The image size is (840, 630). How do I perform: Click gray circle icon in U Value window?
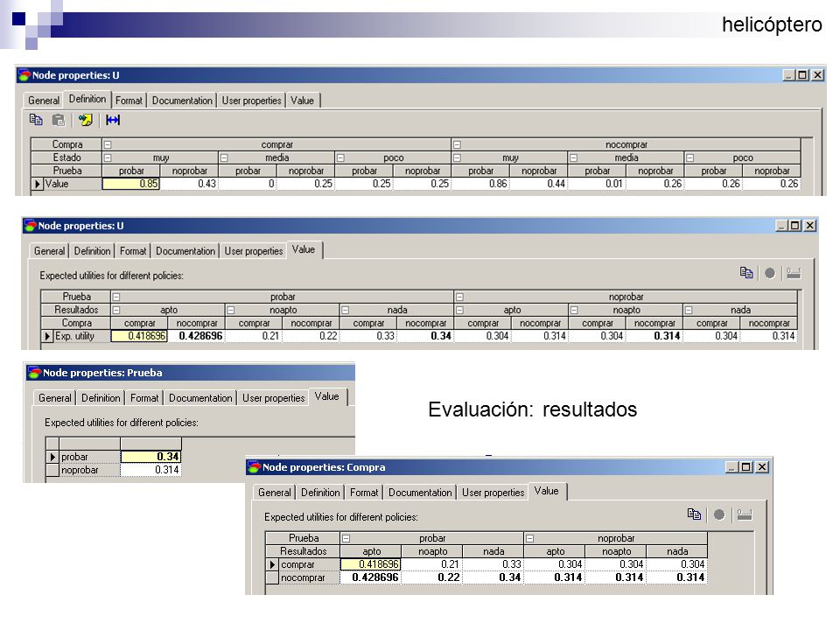tap(770, 273)
